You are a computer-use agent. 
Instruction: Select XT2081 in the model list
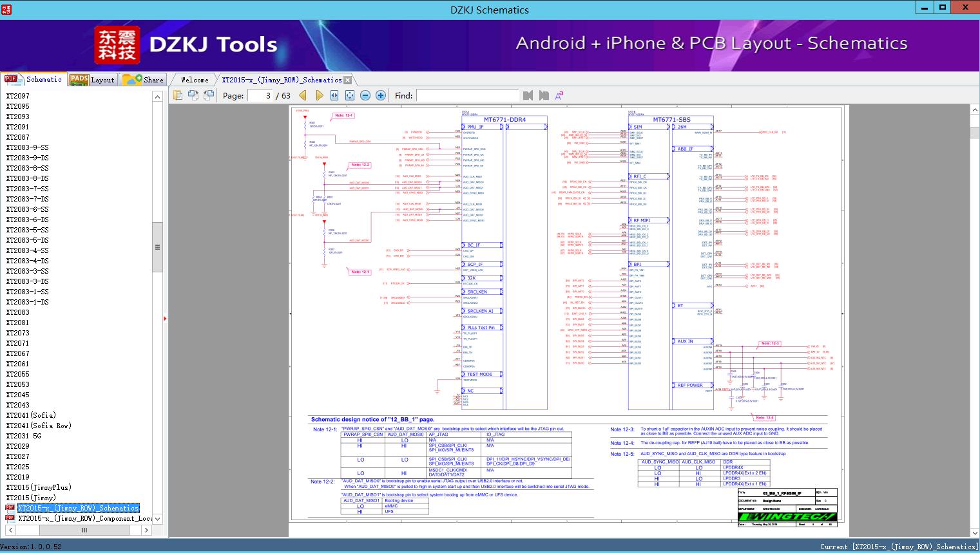18,323
